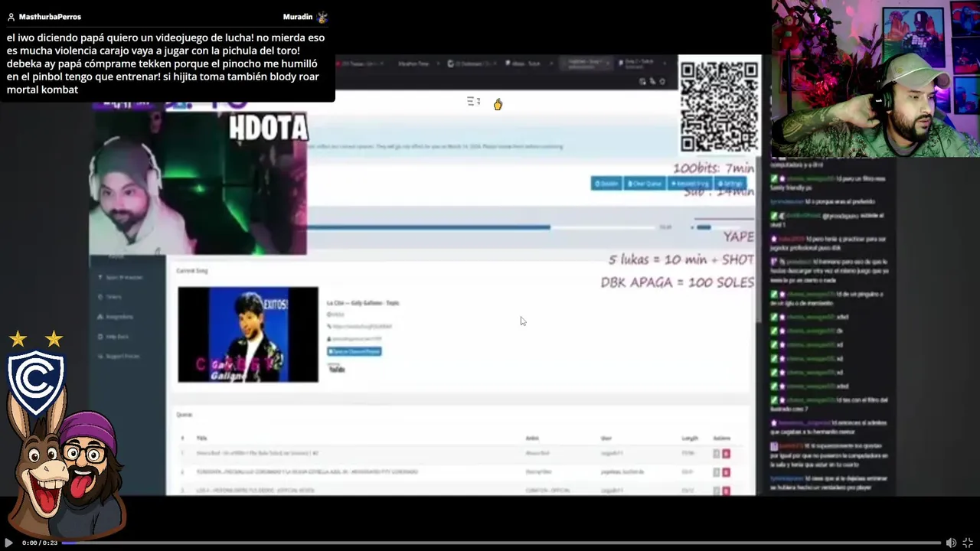Click the Length column header in the queue
This screenshot has height=551, width=980.
[690, 439]
